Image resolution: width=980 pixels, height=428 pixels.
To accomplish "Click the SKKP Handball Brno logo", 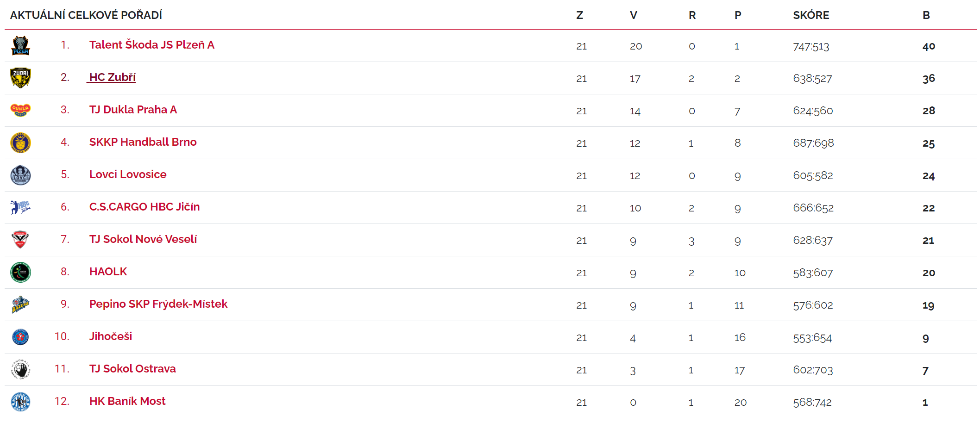I will (x=20, y=143).
